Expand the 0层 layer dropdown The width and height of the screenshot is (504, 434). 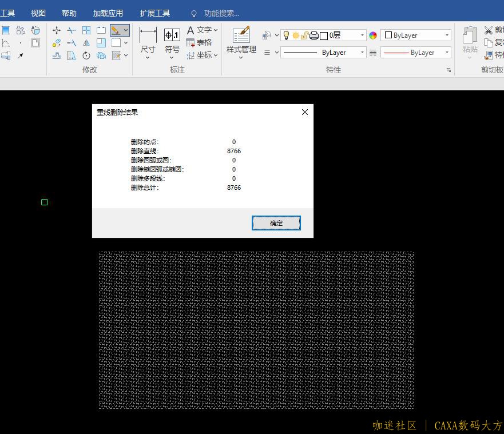coord(362,35)
